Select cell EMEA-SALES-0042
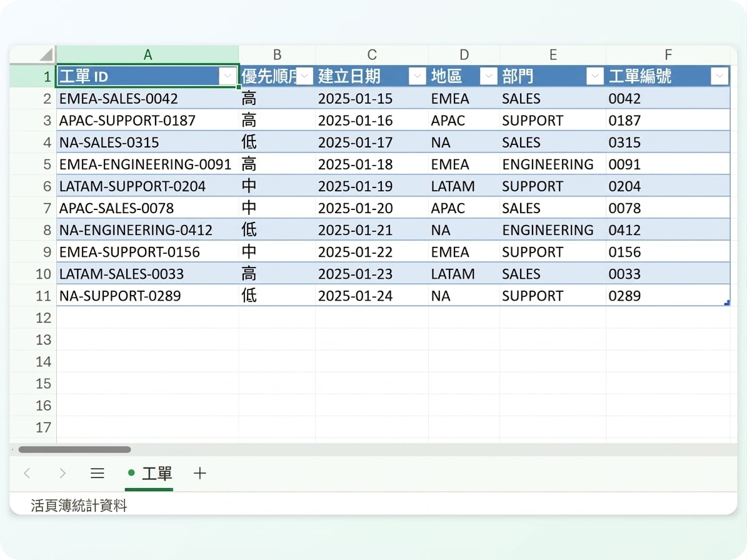Screen dimensions: 747x560 pos(148,98)
